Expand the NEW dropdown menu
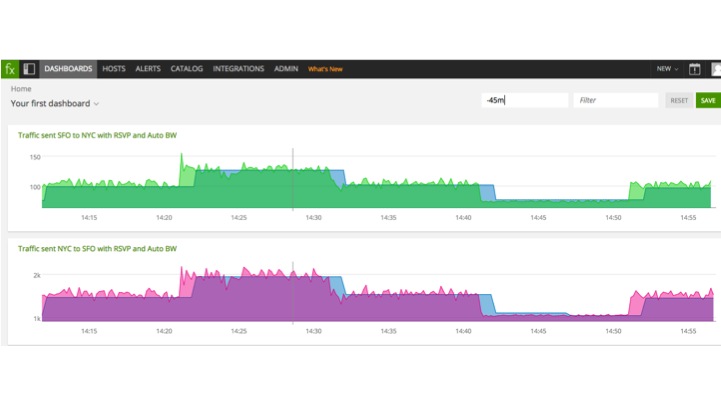The width and height of the screenshot is (721, 406). (667, 69)
